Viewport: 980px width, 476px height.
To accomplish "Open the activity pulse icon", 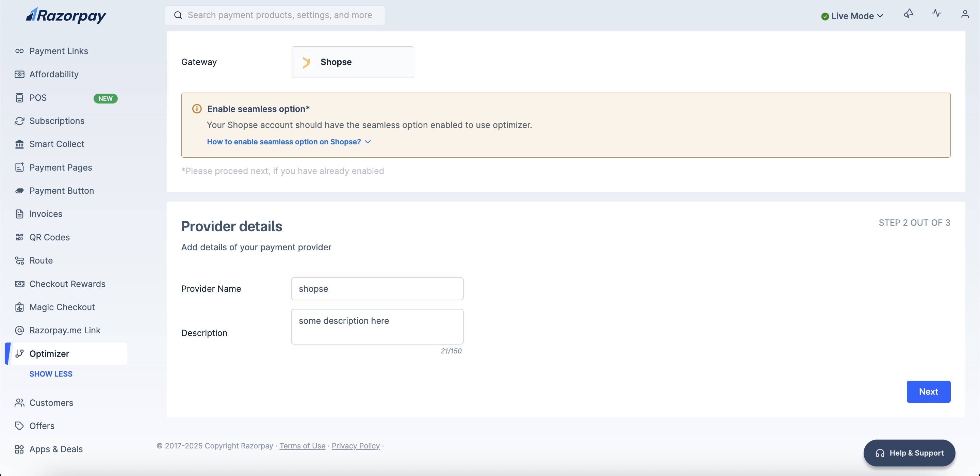I will (937, 14).
